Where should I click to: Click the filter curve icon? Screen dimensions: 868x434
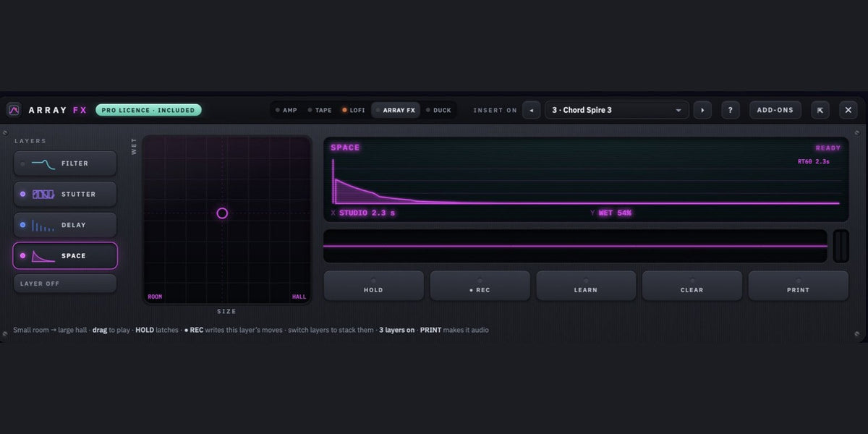pos(43,164)
